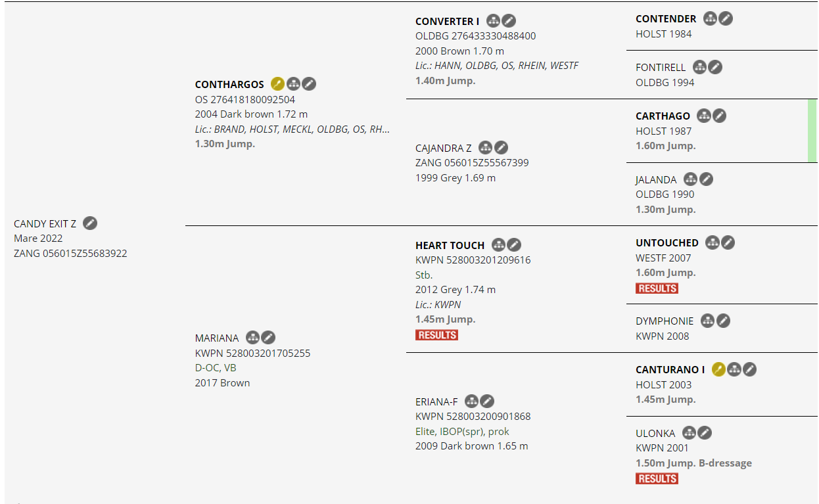Edit CONTENDER with its pencil icon
Viewport: 819px width, 504px height.
(726, 18)
